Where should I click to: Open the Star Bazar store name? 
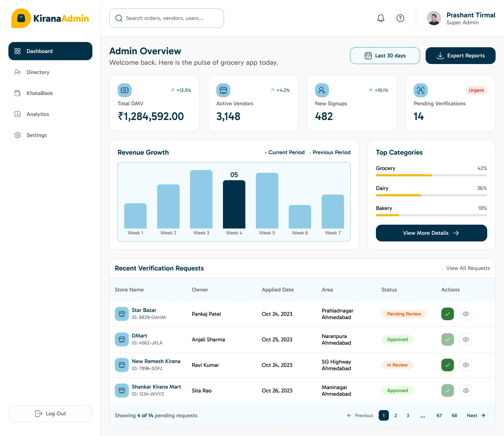pos(144,310)
